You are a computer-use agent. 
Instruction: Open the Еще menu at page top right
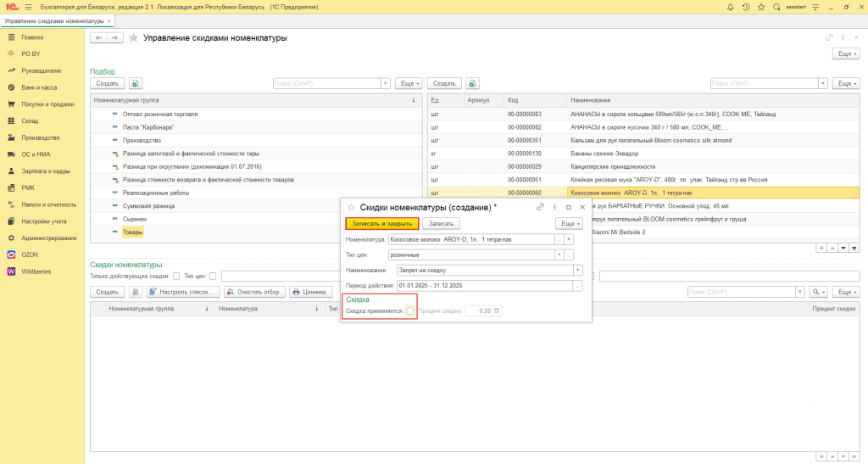coord(846,53)
